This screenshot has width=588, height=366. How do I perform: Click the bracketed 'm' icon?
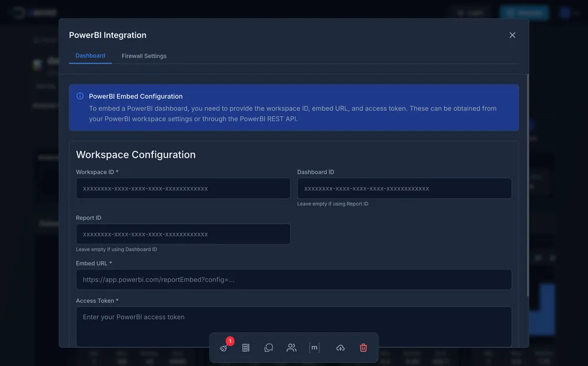(x=314, y=348)
